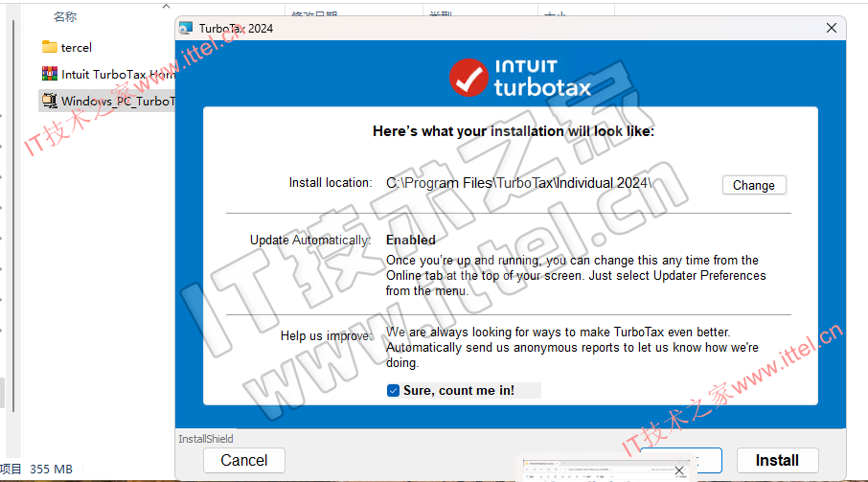Click the 名称 column header in Explorer
This screenshot has height=482, width=868.
[65, 16]
